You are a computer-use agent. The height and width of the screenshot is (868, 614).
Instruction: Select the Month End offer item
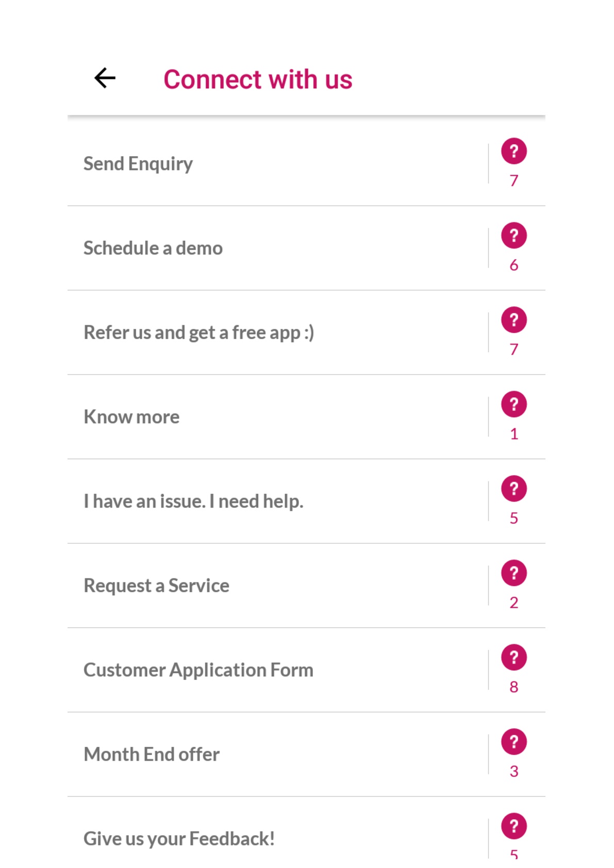152,755
